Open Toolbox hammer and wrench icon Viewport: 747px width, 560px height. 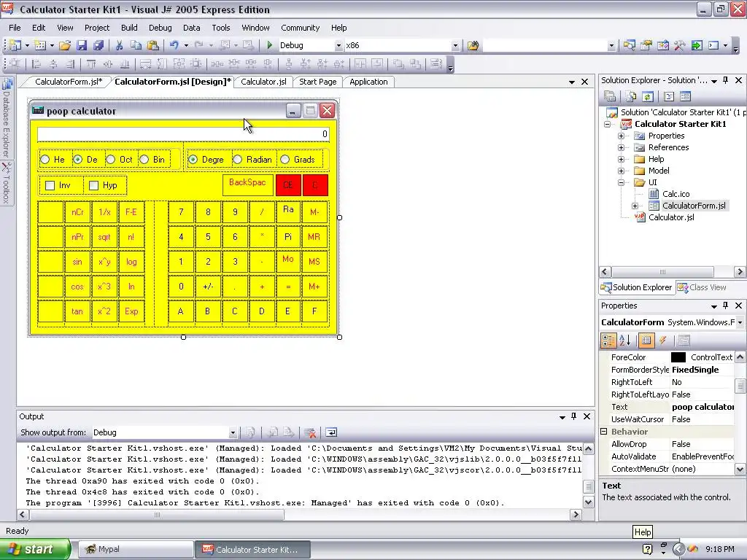click(x=679, y=45)
